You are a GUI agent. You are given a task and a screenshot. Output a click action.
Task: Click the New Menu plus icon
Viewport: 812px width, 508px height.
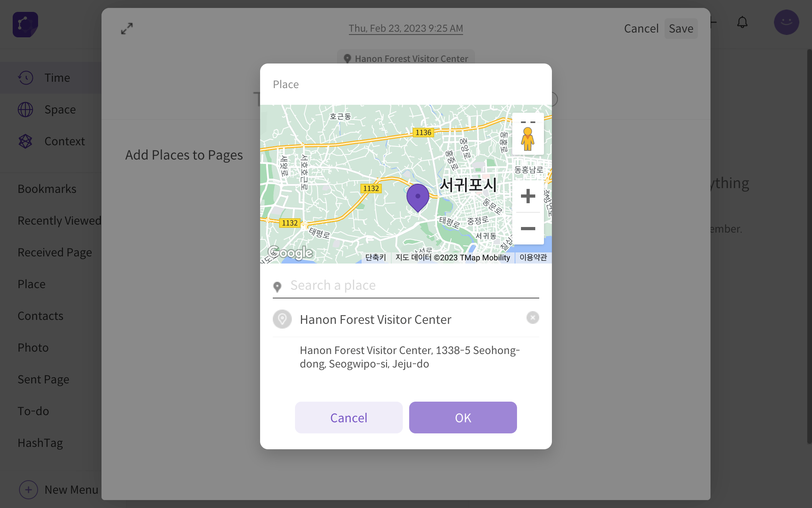pos(29,489)
